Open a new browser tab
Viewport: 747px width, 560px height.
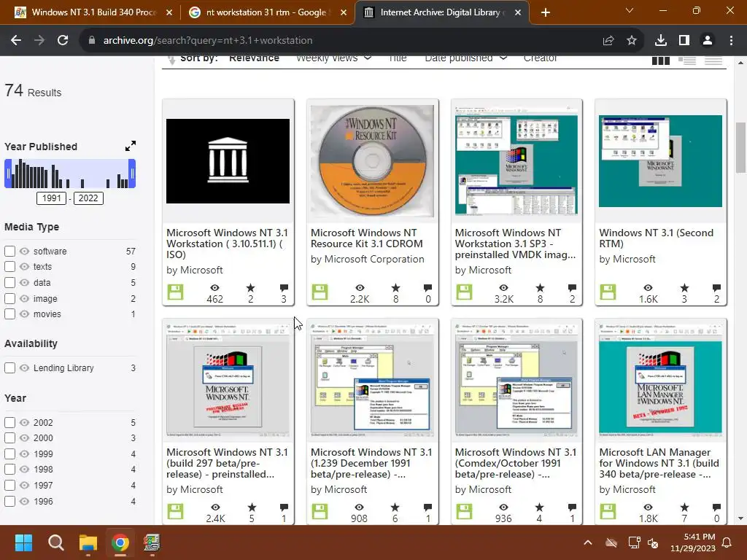[546, 13]
